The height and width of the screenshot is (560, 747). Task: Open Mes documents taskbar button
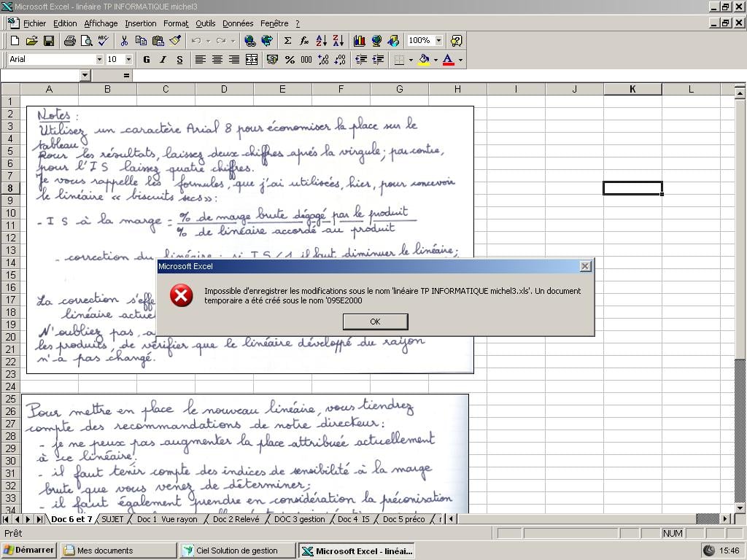(119, 551)
